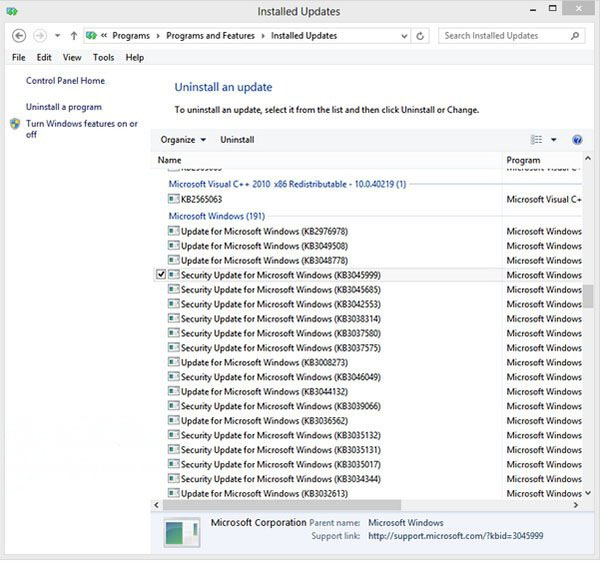The image size is (600, 561).
Task: Open the recent locations dropdown arrow
Action: coord(57,36)
